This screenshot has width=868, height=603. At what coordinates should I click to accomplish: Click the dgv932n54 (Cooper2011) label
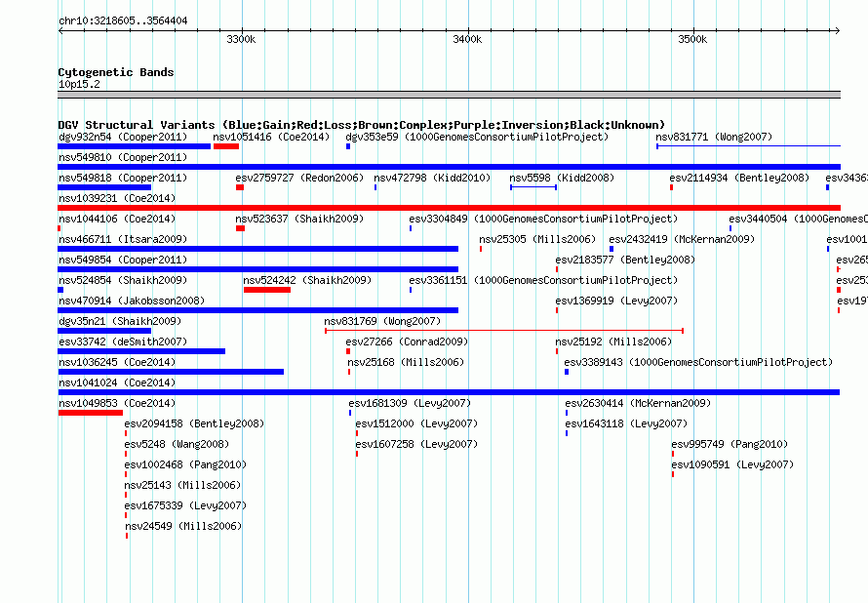123,137
